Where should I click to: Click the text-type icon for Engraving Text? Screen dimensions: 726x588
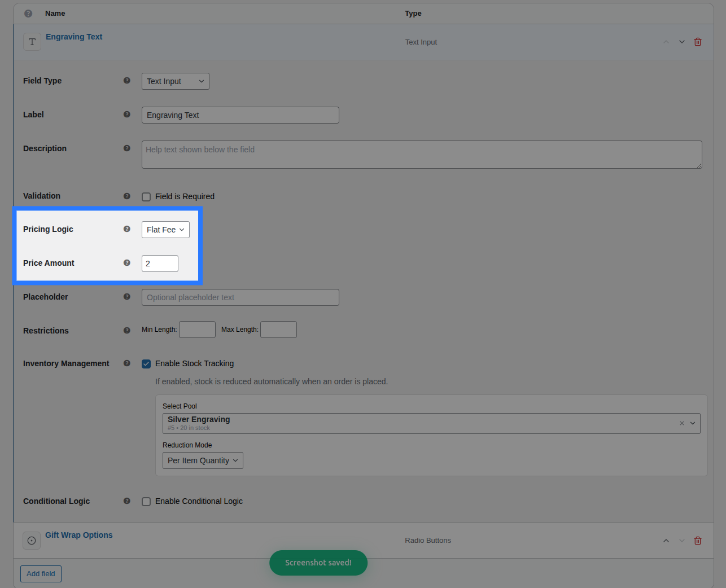tap(32, 42)
